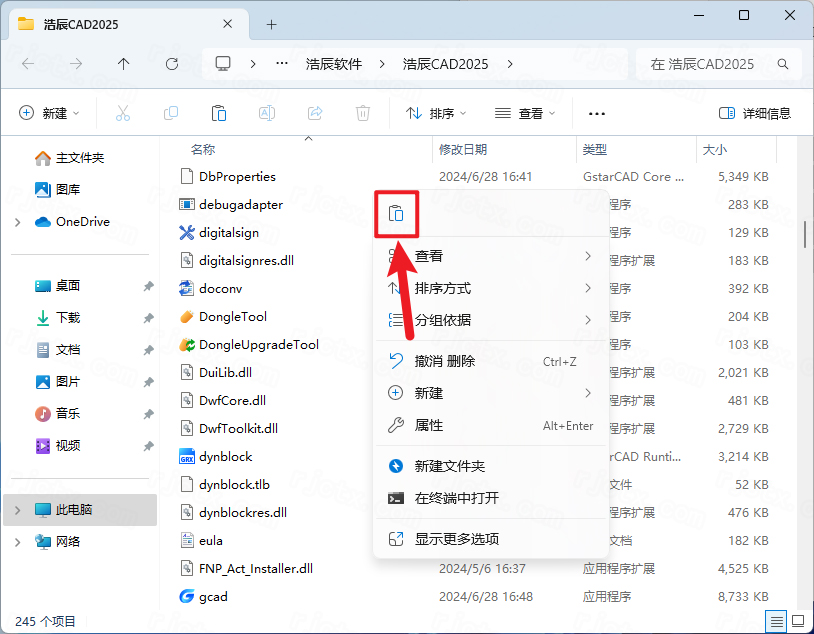Select 在终端中打开 from context menu
The image size is (814, 634).
tap(456, 498)
